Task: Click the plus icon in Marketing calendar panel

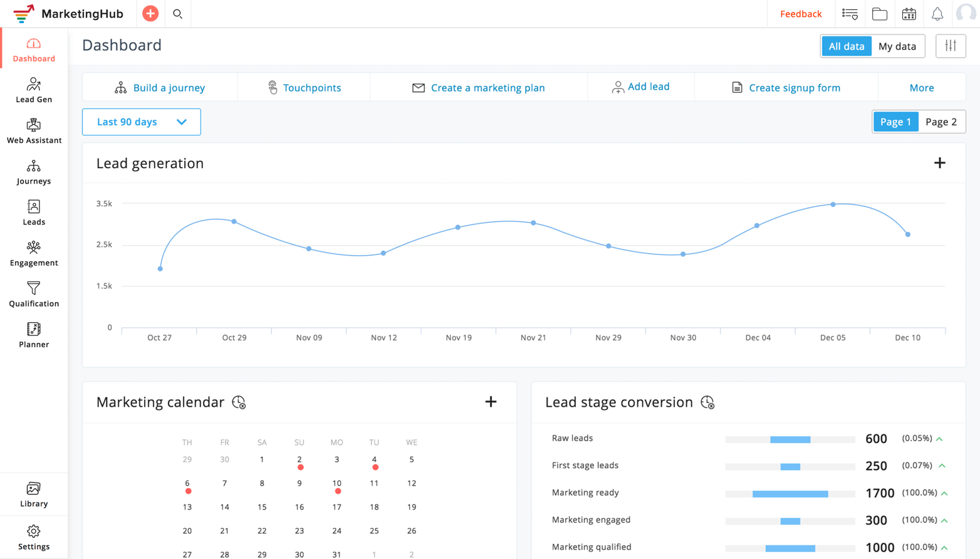Action: coord(491,402)
